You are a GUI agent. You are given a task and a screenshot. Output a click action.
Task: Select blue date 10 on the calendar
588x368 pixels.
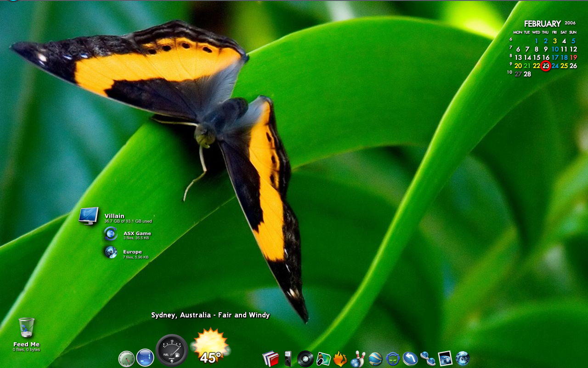tap(555, 49)
